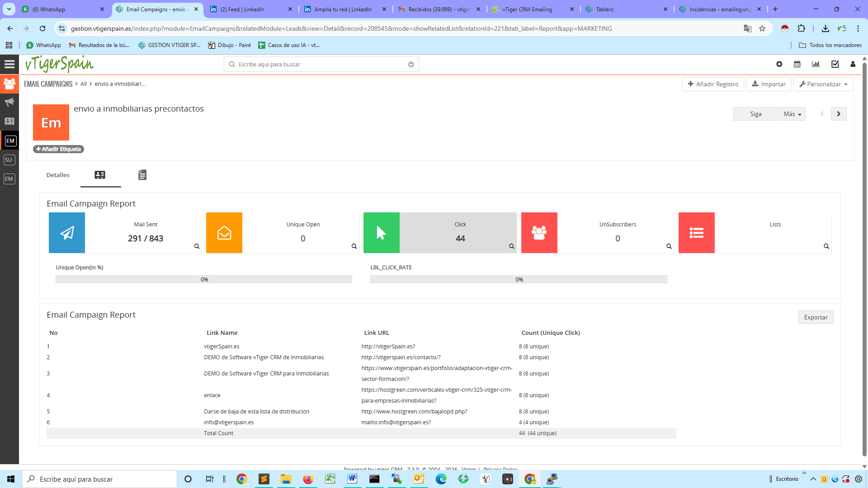Open the hamburger menu in the sidebar

pyautogui.click(x=9, y=64)
